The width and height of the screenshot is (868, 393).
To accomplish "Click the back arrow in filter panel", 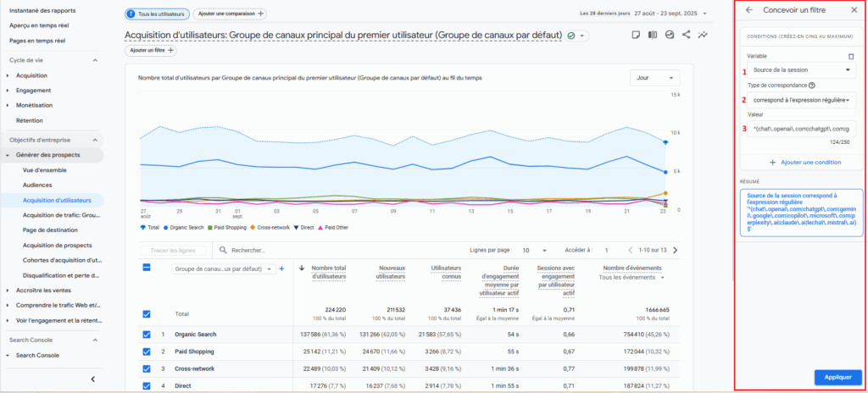I will (x=749, y=10).
